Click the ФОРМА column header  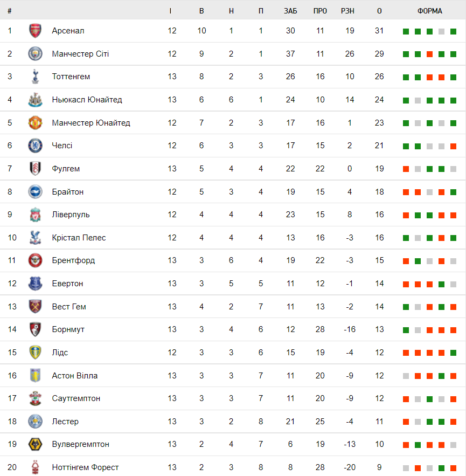pos(429,11)
